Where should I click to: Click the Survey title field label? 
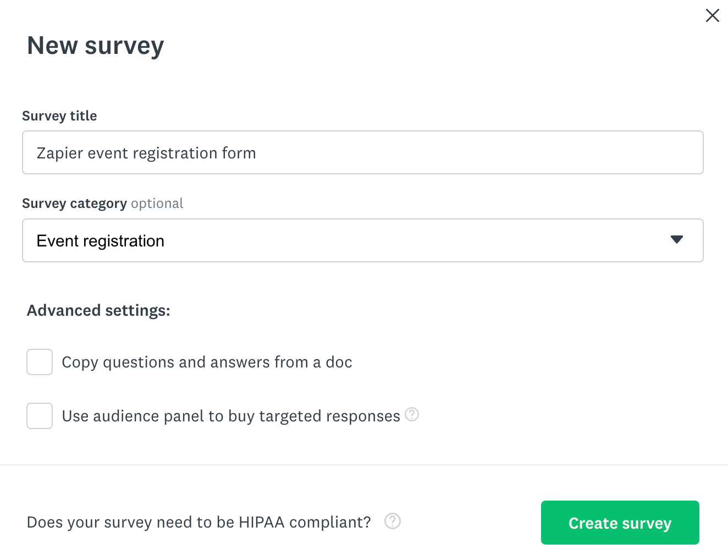click(x=59, y=116)
